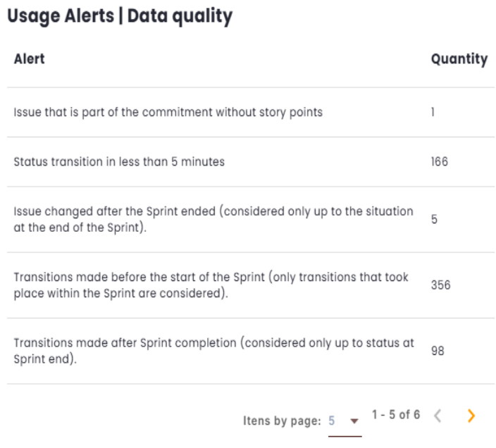Click the quantity 98 cell
The height and width of the screenshot is (448, 496).
pyautogui.click(x=438, y=350)
